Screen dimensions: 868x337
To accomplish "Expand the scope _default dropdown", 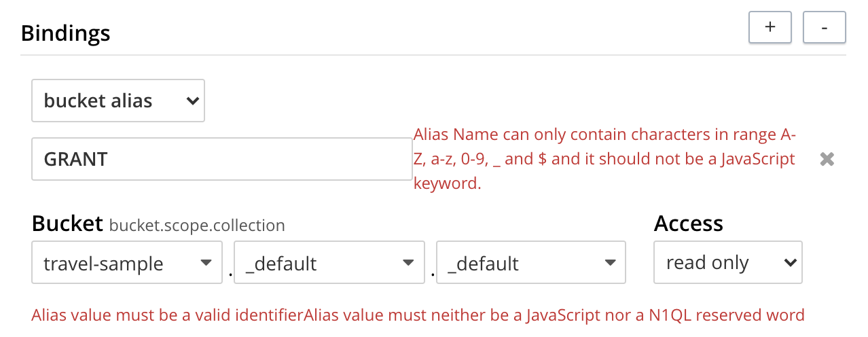I will (x=329, y=263).
